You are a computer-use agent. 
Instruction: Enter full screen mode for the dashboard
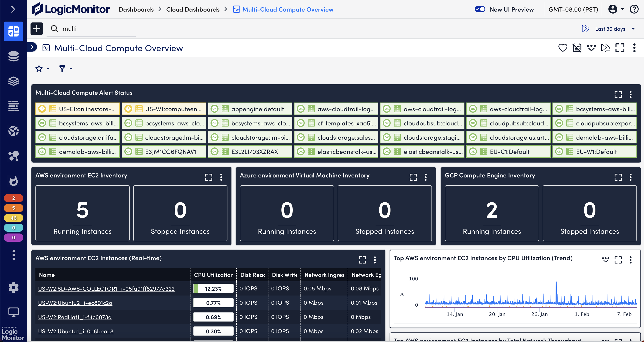click(x=620, y=48)
